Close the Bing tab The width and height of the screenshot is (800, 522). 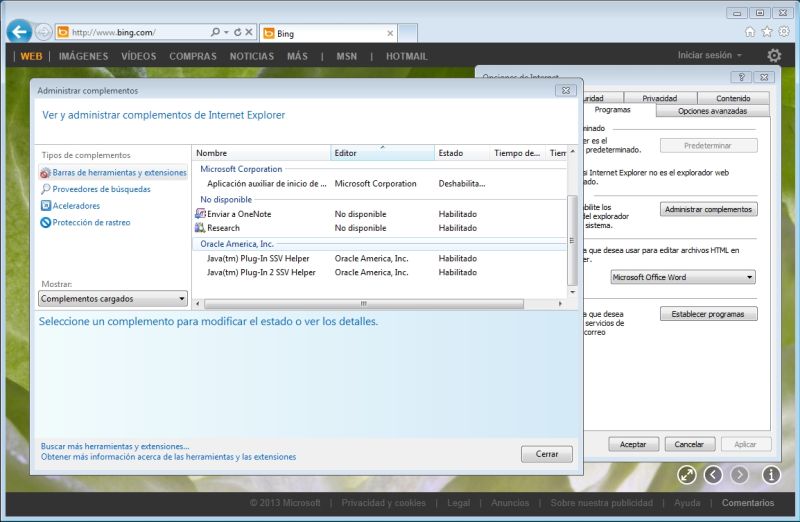[390, 33]
